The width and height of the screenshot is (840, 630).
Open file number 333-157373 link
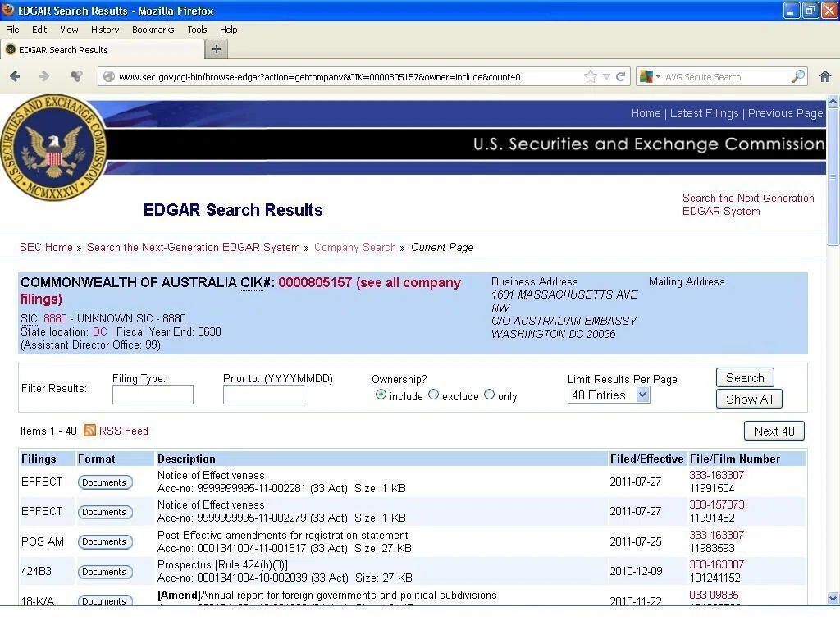point(716,504)
